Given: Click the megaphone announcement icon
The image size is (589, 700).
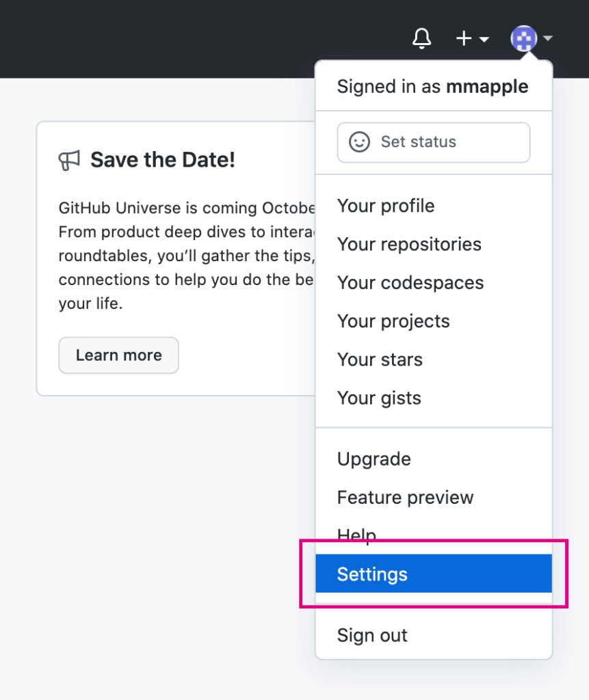Looking at the screenshot, I should pyautogui.click(x=70, y=161).
